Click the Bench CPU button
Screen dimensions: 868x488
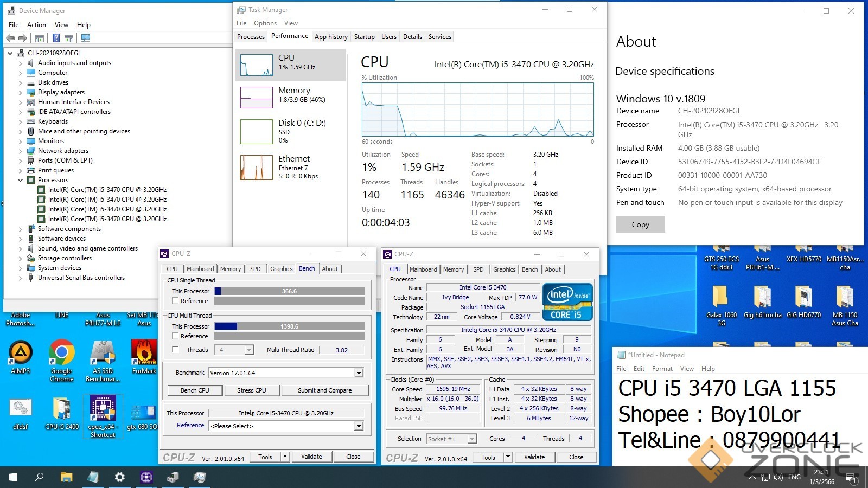(x=195, y=390)
